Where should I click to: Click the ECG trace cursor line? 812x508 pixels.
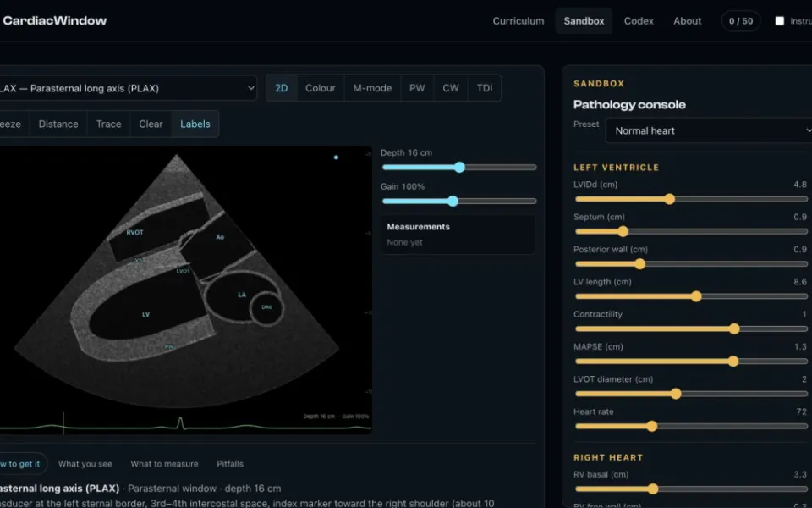tap(63, 423)
